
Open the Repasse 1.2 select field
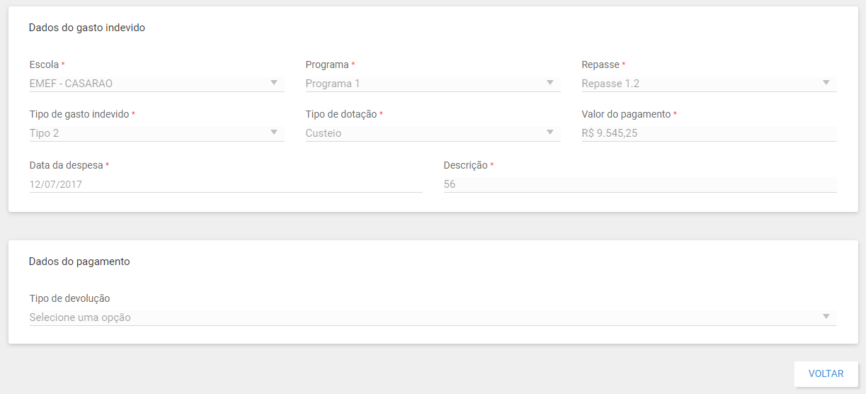709,84
